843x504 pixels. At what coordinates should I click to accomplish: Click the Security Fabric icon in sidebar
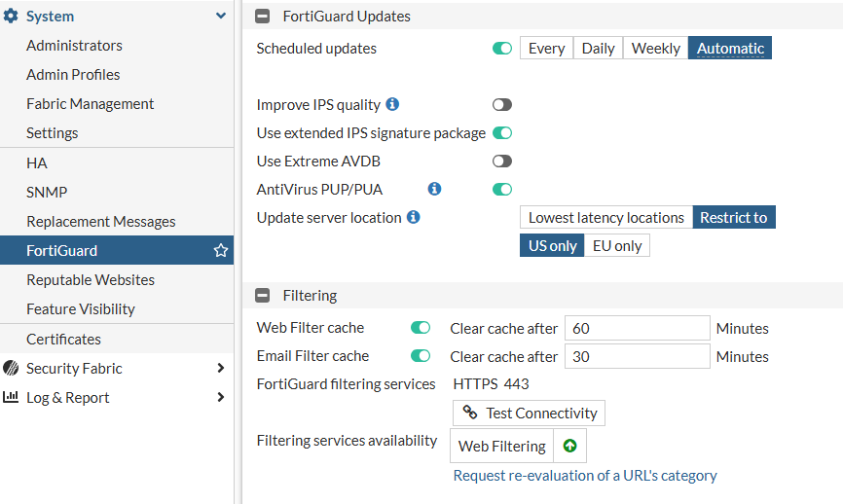click(x=12, y=368)
